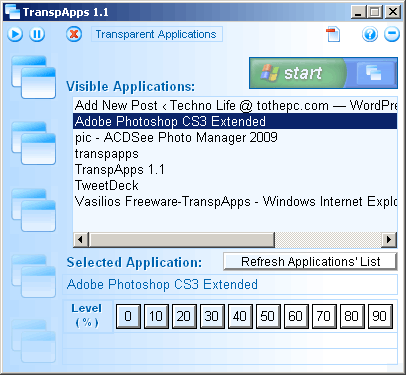Select 'pic - ACDSee Photo Manager 2009'
The width and height of the screenshot is (406, 375).
[235, 137]
